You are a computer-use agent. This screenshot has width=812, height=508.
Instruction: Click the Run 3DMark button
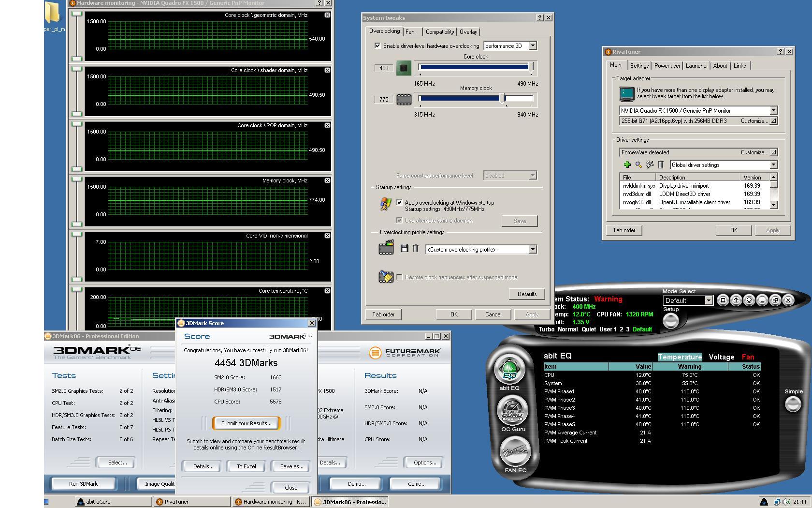click(83, 483)
